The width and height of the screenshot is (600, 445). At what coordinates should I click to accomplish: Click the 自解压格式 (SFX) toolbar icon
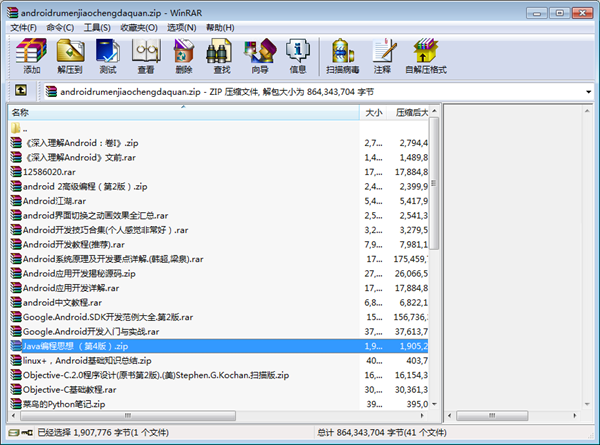coord(426,50)
